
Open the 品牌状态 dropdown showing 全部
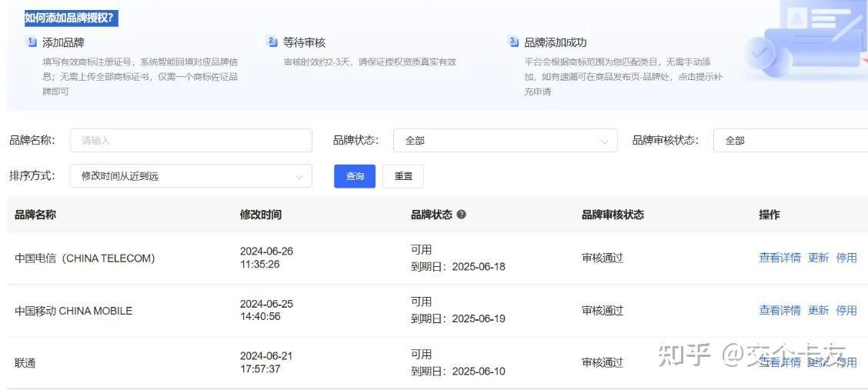click(505, 141)
